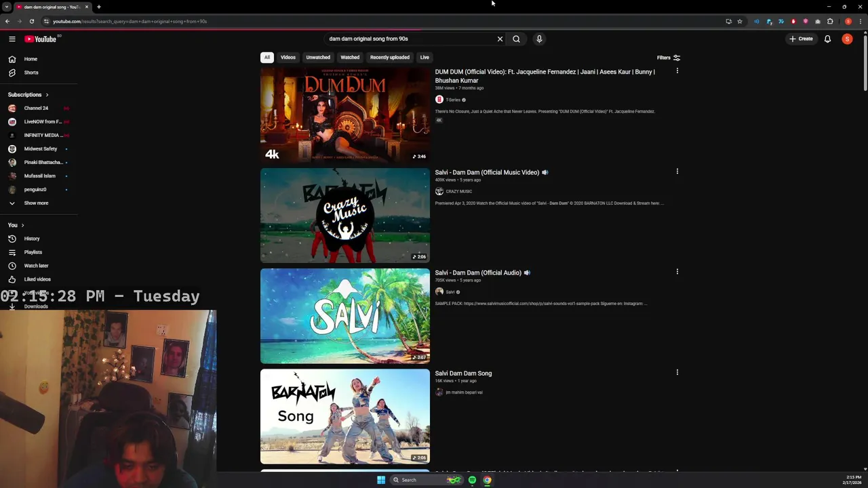Go back in the browser
The width and height of the screenshot is (868, 488).
click(x=7, y=21)
